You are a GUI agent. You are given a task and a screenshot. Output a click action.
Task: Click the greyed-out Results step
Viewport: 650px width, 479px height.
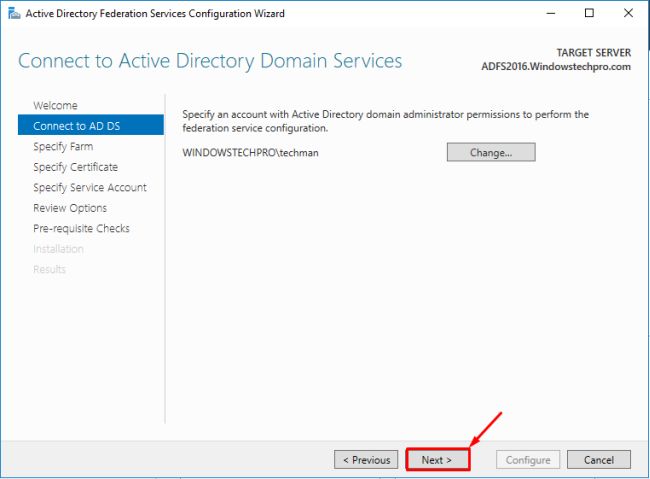point(49,269)
